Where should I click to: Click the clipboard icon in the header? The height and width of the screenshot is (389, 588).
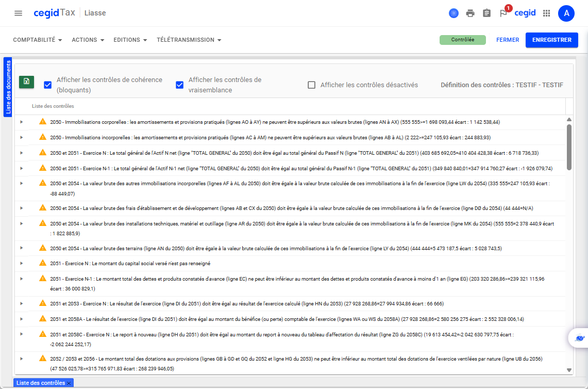(487, 13)
